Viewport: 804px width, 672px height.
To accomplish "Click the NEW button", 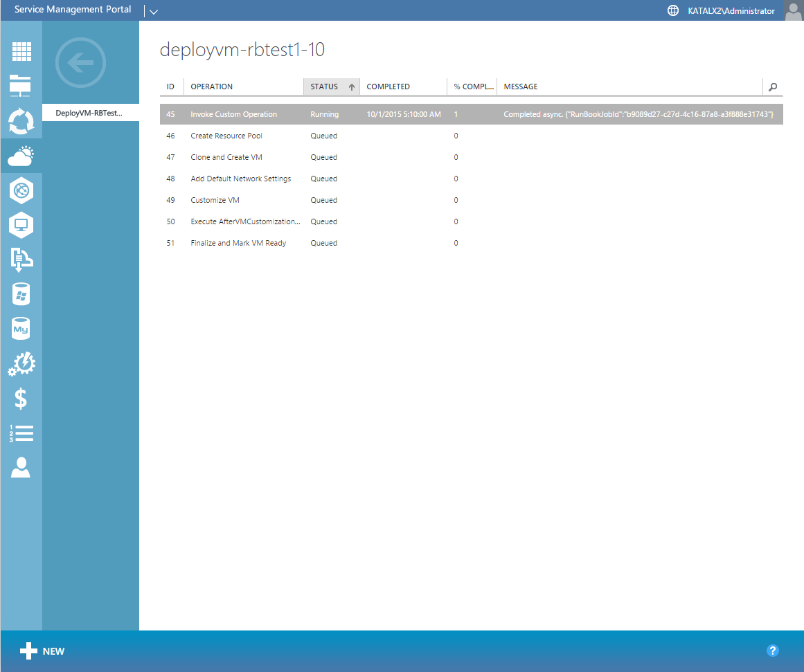I will click(x=42, y=651).
